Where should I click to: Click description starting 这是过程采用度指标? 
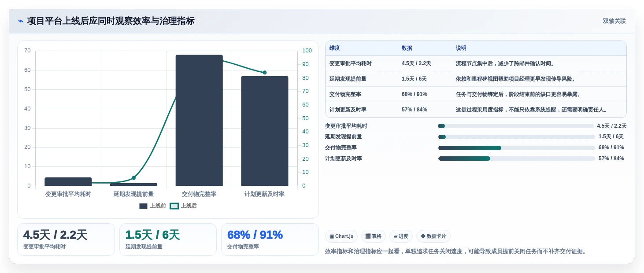coord(532,110)
